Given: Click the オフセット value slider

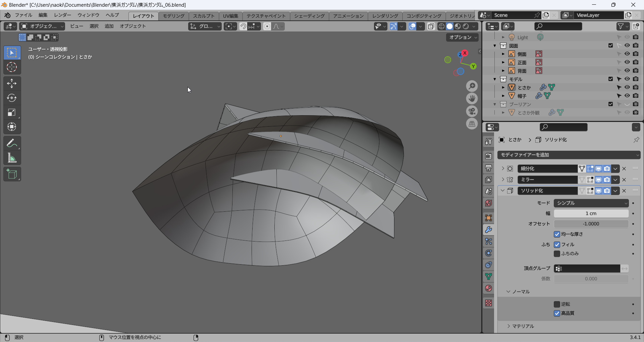Looking at the screenshot, I should 591,224.
